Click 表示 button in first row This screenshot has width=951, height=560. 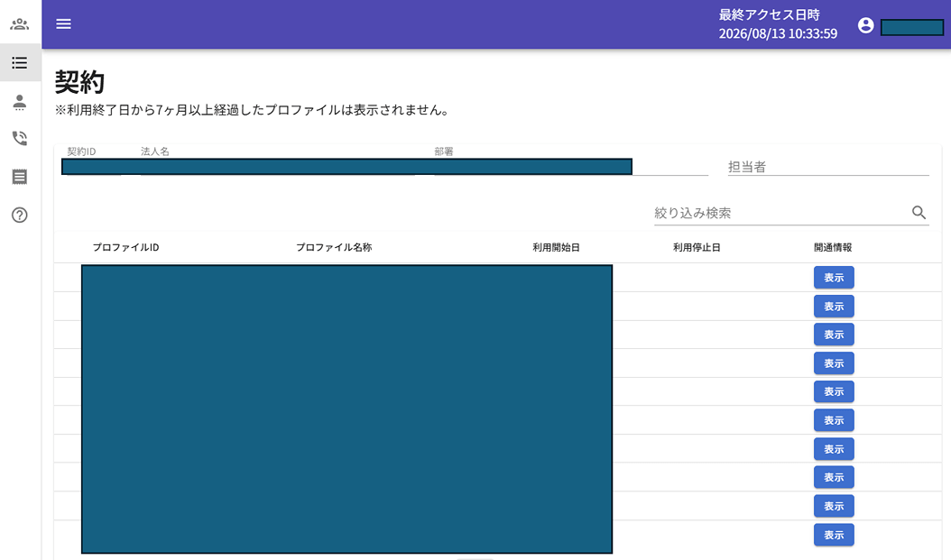coord(834,278)
